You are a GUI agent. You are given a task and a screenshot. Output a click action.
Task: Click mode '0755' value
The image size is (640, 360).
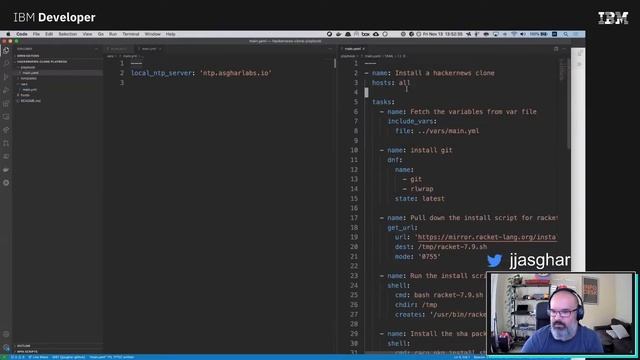(x=429, y=257)
